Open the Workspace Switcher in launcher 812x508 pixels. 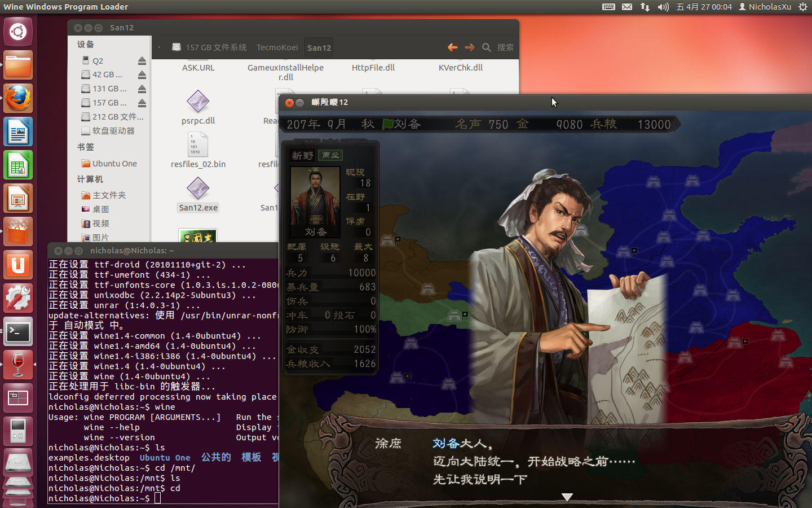pyautogui.click(x=18, y=398)
